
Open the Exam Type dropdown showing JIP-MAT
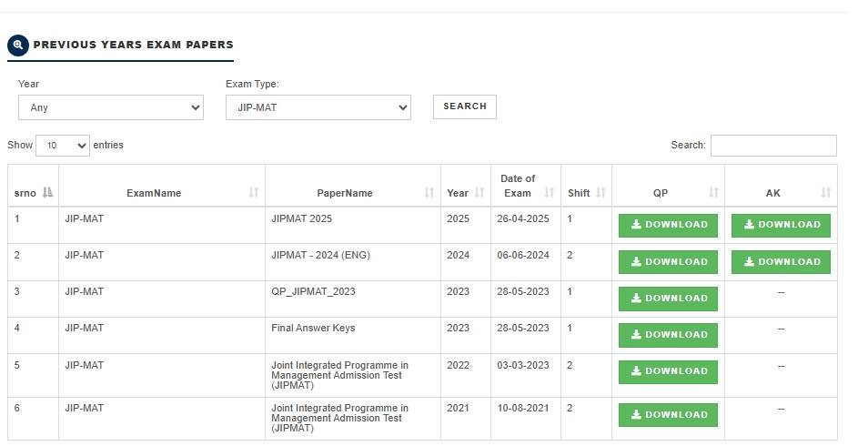[318, 107]
